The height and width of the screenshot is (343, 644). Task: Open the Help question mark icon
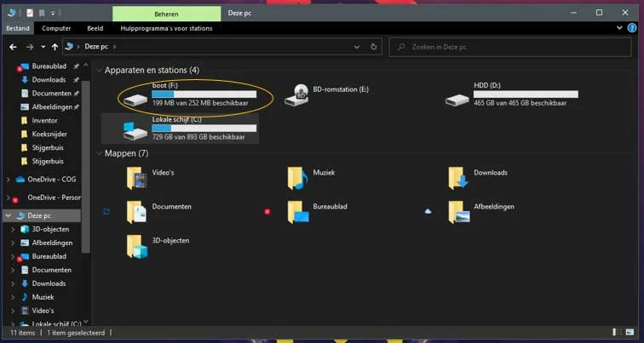coord(632,28)
